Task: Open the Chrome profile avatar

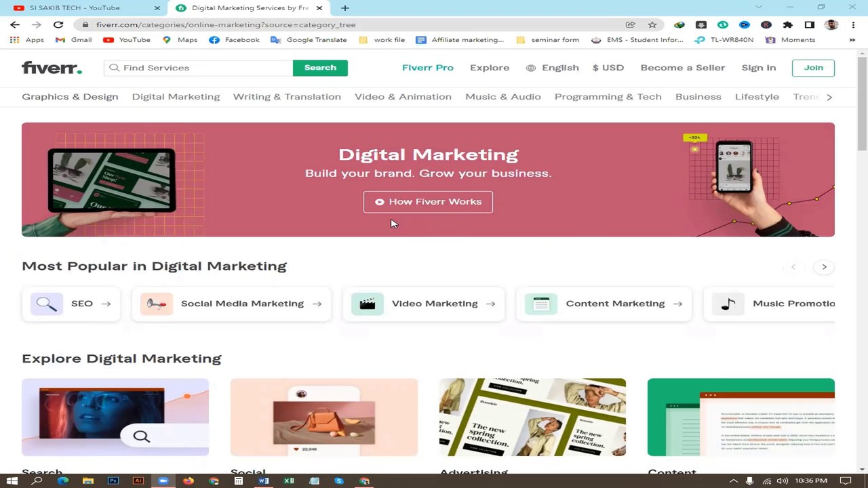Action: point(831,24)
